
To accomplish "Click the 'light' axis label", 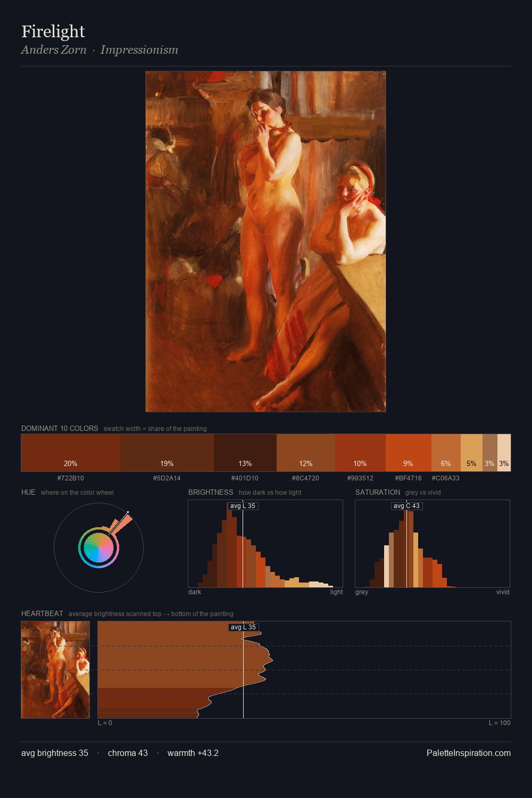I will click(336, 592).
